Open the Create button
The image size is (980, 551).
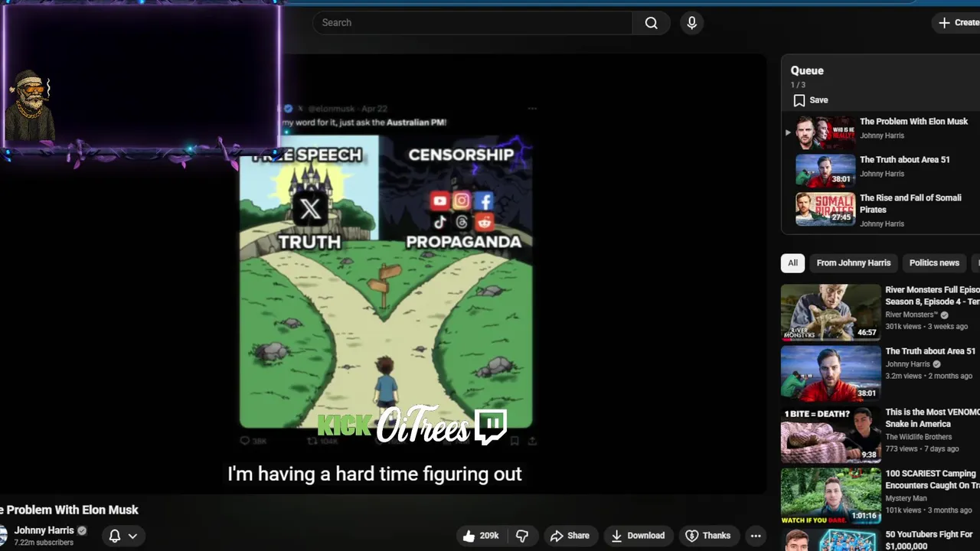point(959,23)
